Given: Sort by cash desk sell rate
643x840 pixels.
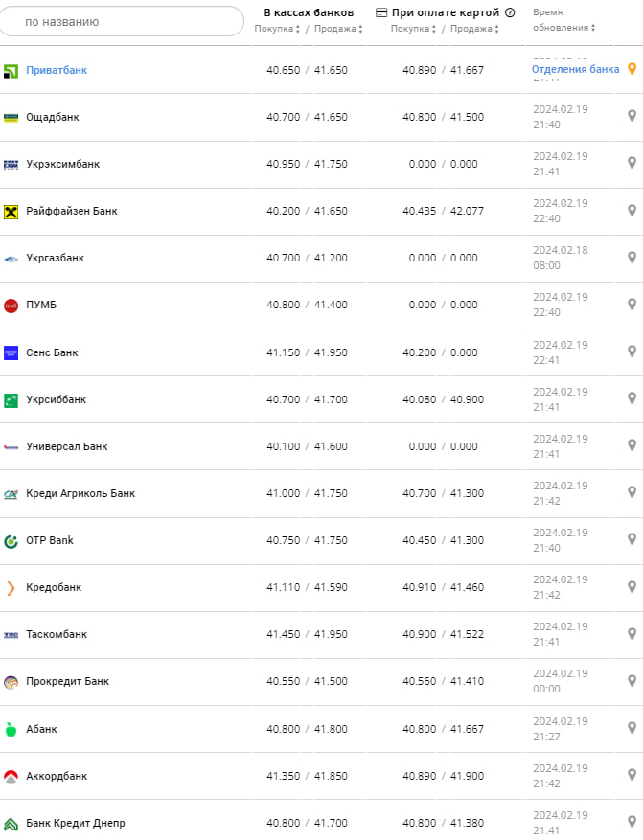Looking at the screenshot, I should (x=335, y=29).
